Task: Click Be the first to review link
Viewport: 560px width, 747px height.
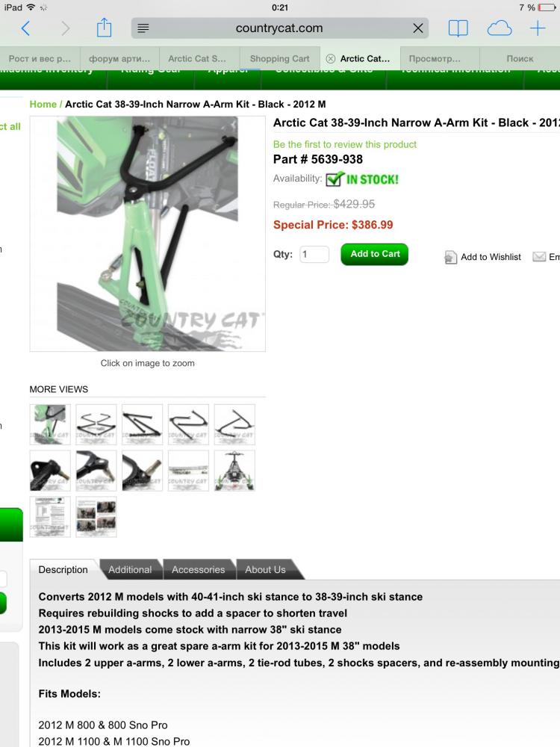Action: (x=345, y=144)
